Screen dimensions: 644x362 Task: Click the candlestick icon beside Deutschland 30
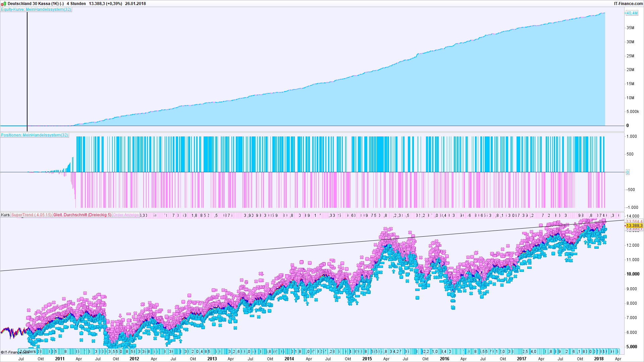pyautogui.click(x=3, y=4)
